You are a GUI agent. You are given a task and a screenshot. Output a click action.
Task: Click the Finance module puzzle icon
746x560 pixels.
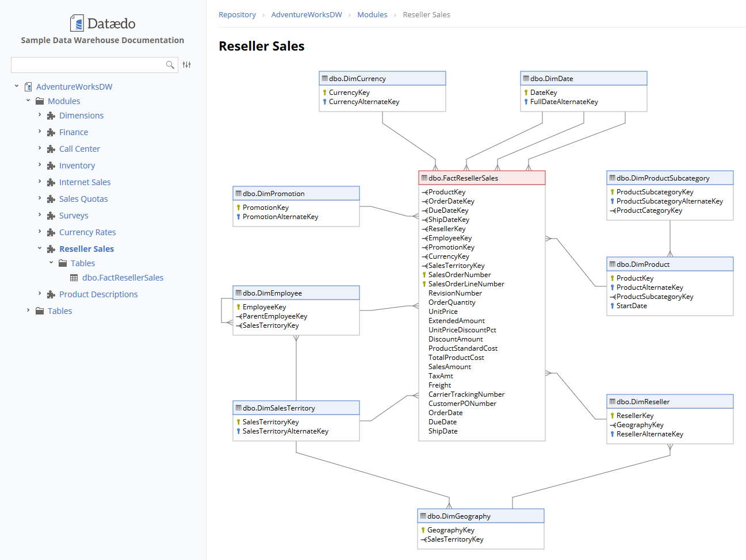(51, 132)
